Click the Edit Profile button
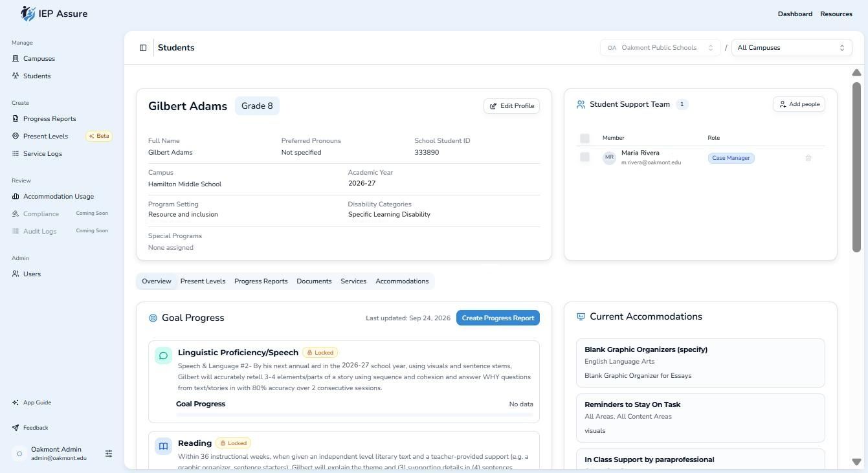The width and height of the screenshot is (868, 473). click(511, 106)
